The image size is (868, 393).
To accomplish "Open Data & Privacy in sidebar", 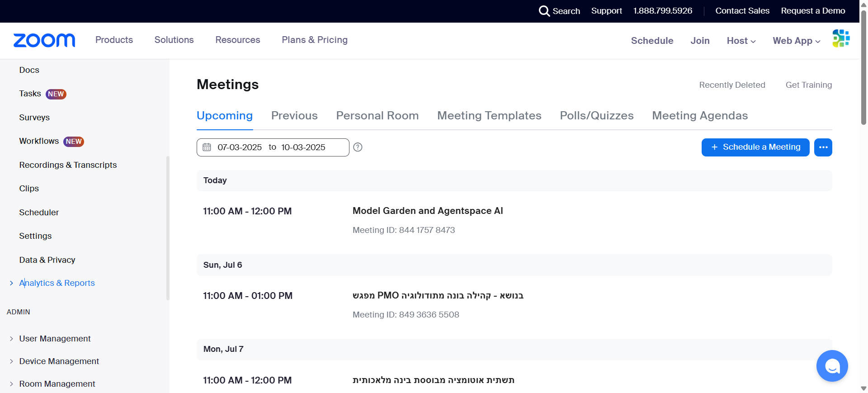I will point(47,260).
